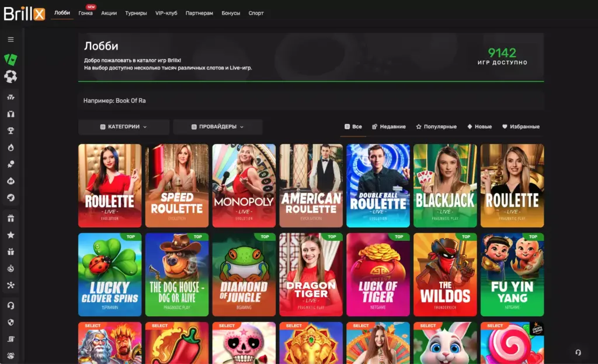Open the КАТЕГОРИИ dropdown
Screen dimensions: 598x364
point(123,127)
